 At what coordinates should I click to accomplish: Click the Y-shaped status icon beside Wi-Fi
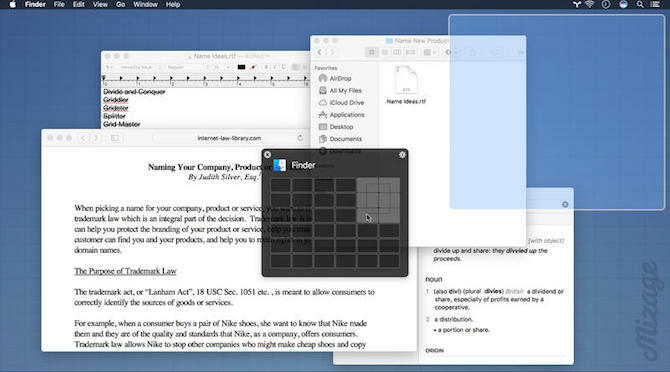577,4
